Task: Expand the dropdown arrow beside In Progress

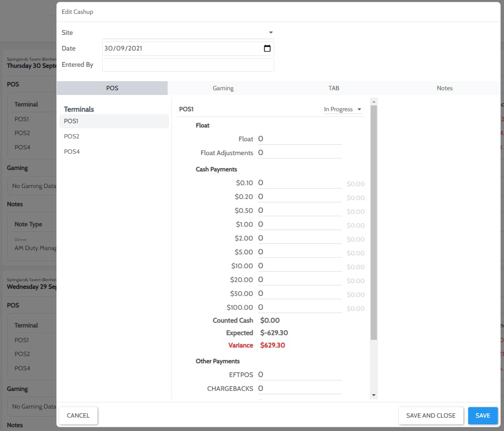Action: 359,109
